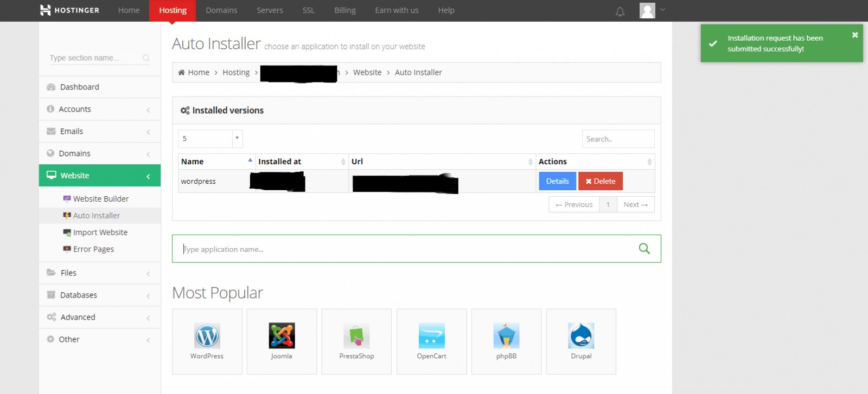Expand the Other section chevron
Viewport: 868px width, 394px height.
pyautogui.click(x=148, y=340)
